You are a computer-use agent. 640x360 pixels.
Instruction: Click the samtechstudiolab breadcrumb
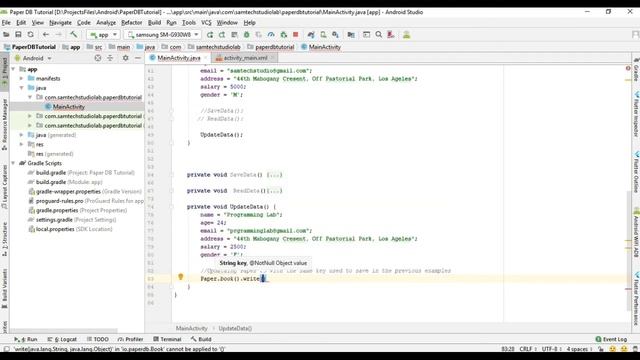pos(218,47)
